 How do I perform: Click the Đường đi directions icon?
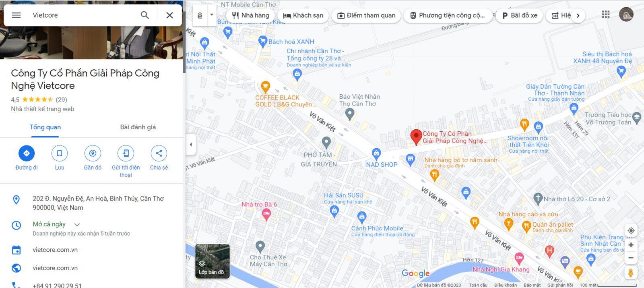coord(27,153)
